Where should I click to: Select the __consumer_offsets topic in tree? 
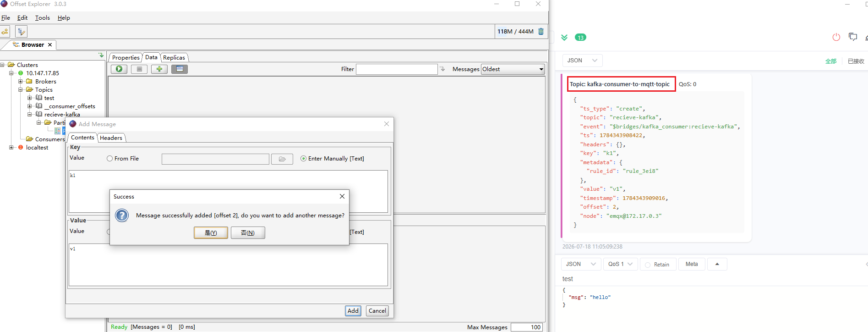pyautogui.click(x=70, y=106)
